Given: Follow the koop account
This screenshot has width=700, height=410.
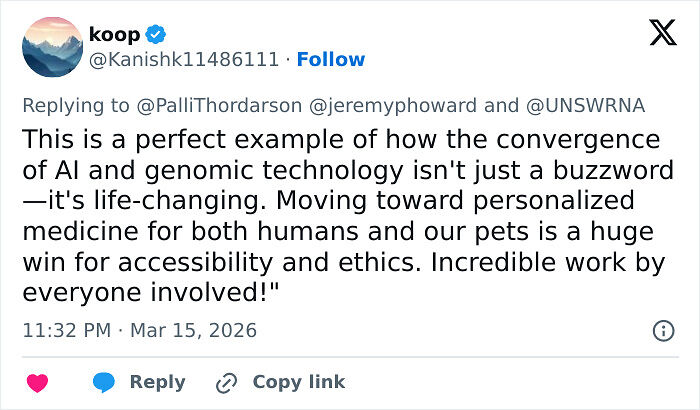Looking at the screenshot, I should 331,59.
